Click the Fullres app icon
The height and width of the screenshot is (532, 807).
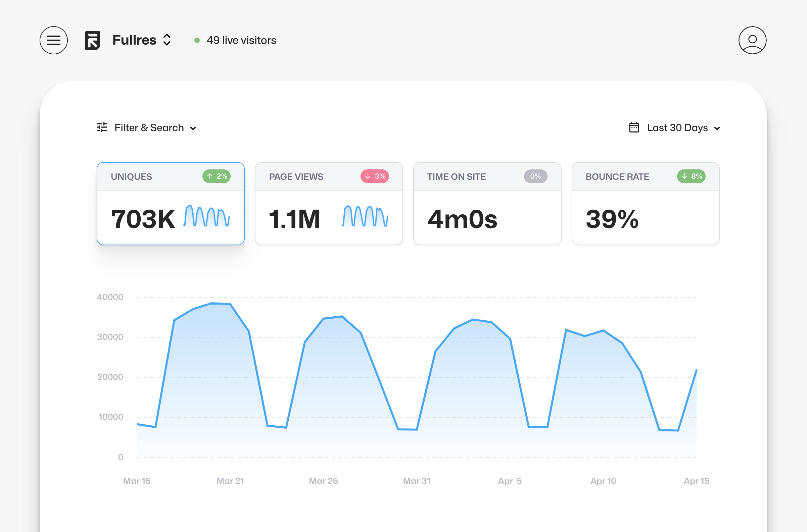[92, 40]
